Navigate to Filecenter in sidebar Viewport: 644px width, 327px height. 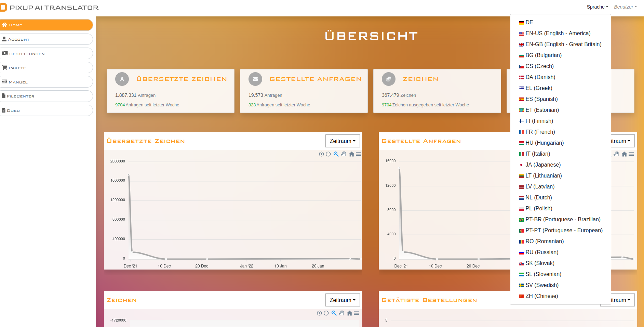(x=46, y=96)
